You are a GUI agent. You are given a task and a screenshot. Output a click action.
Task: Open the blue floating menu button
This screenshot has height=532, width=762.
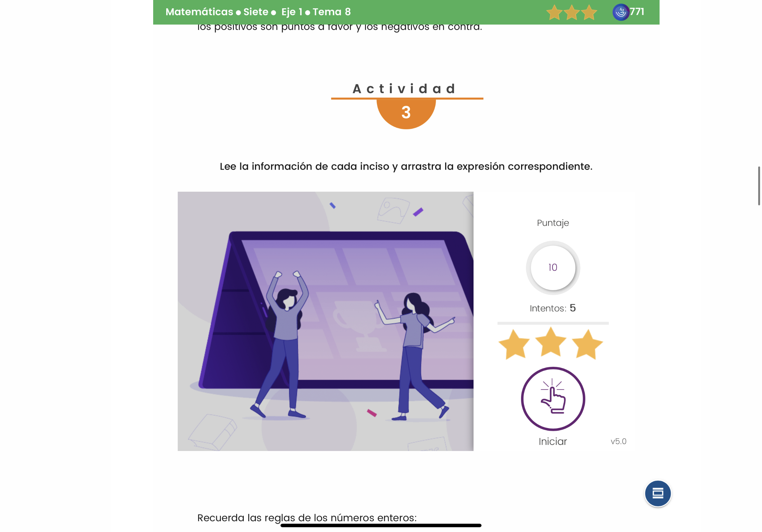[657, 493]
